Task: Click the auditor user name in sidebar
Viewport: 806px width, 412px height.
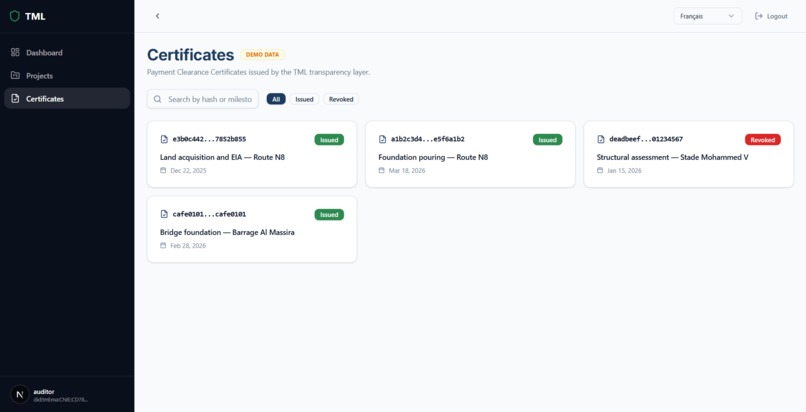Action: tap(44, 391)
